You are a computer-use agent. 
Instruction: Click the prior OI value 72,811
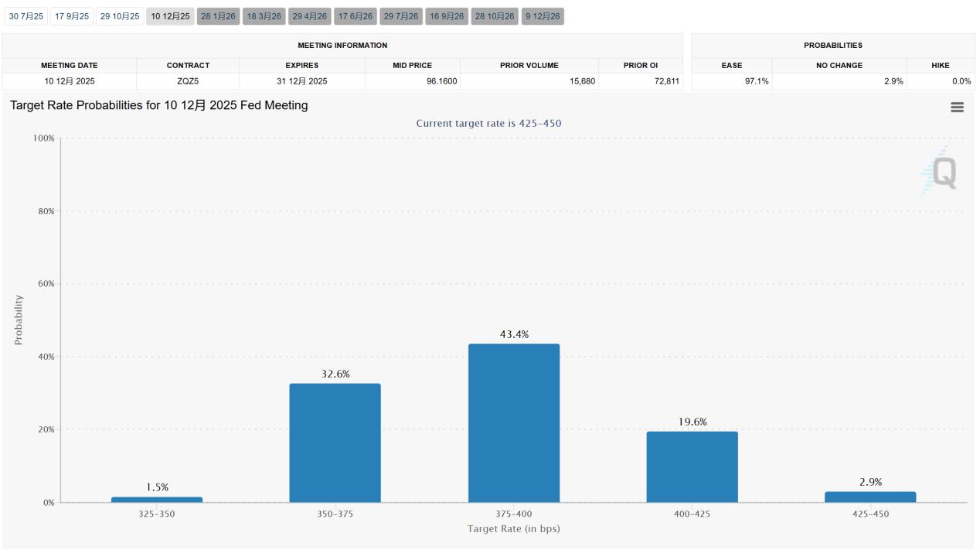(641, 81)
